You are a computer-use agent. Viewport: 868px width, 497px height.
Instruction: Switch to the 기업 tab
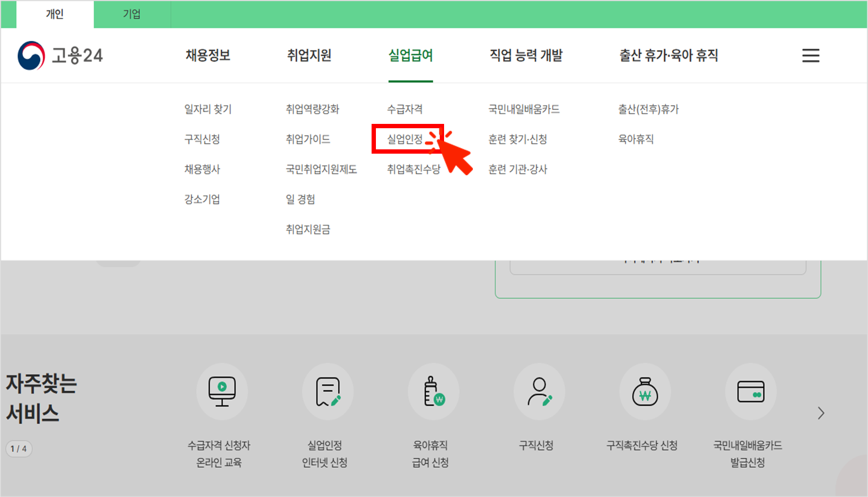point(132,14)
